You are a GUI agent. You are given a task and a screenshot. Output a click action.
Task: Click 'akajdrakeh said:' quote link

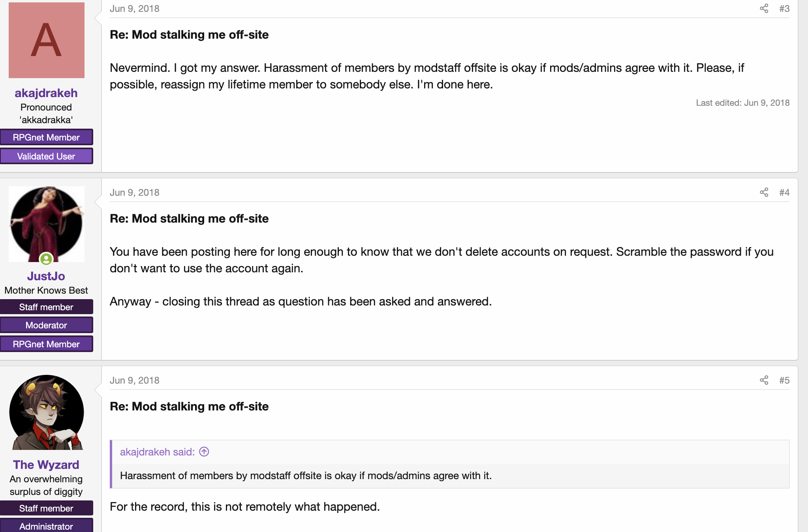coord(157,452)
